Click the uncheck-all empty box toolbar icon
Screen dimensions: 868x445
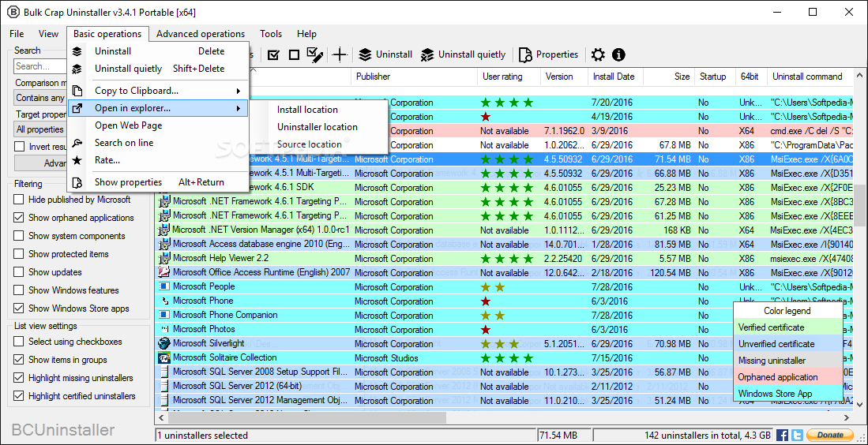[294, 54]
